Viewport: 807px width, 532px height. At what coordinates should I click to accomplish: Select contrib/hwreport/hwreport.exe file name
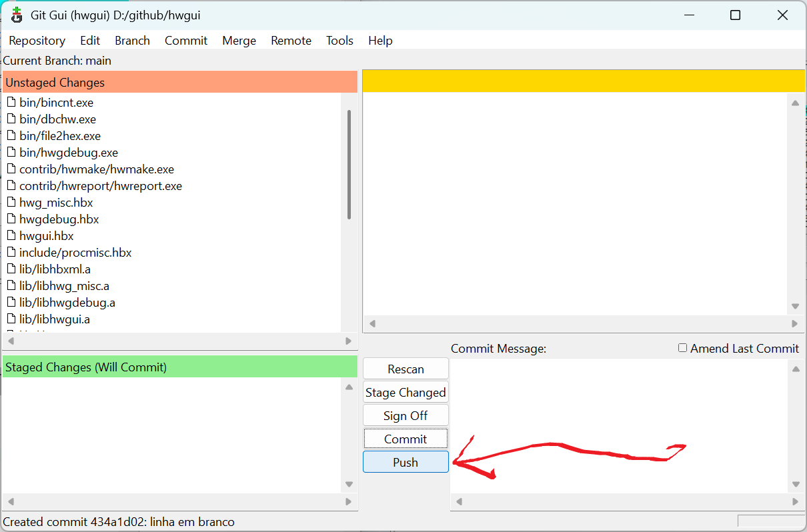coord(101,186)
